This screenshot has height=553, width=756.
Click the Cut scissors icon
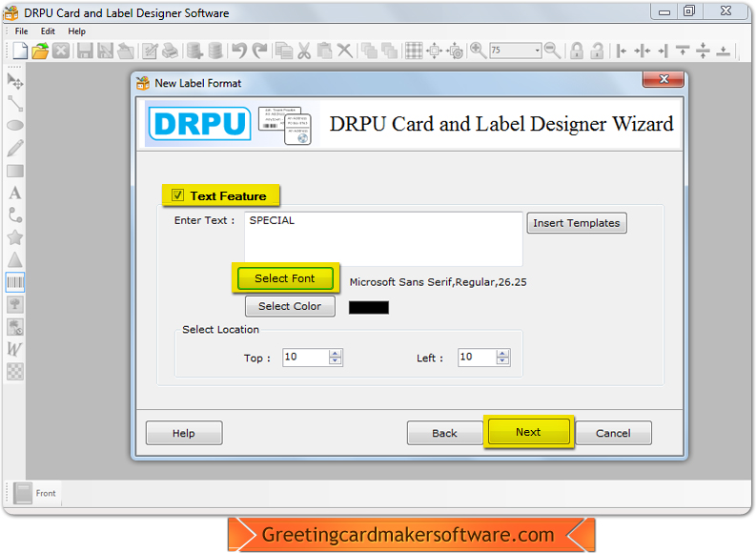[x=304, y=51]
